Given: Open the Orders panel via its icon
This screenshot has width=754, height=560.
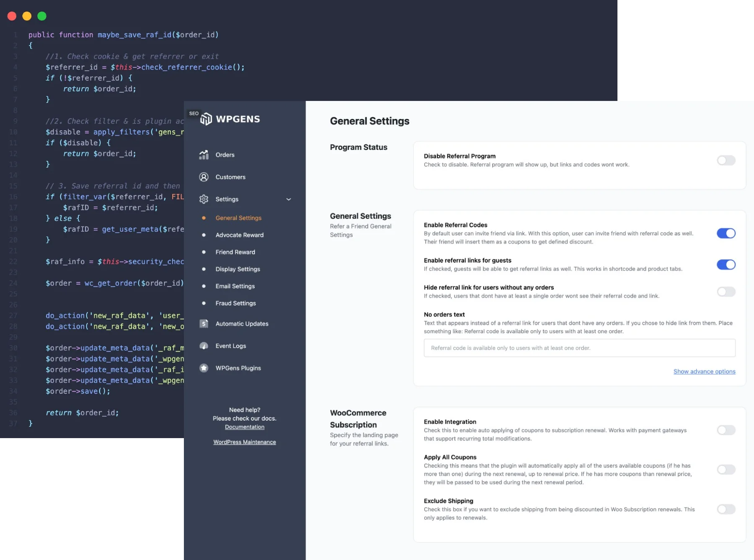Looking at the screenshot, I should (204, 155).
